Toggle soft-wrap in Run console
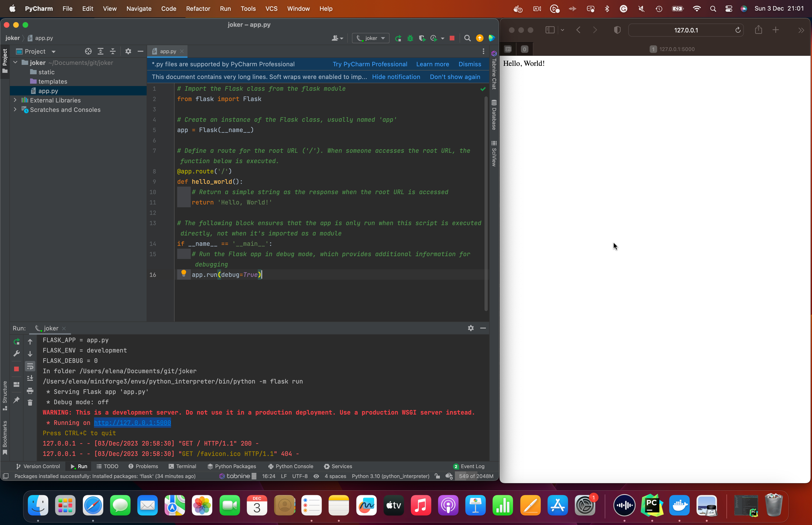Screen dimensions: 812x525 point(30,366)
